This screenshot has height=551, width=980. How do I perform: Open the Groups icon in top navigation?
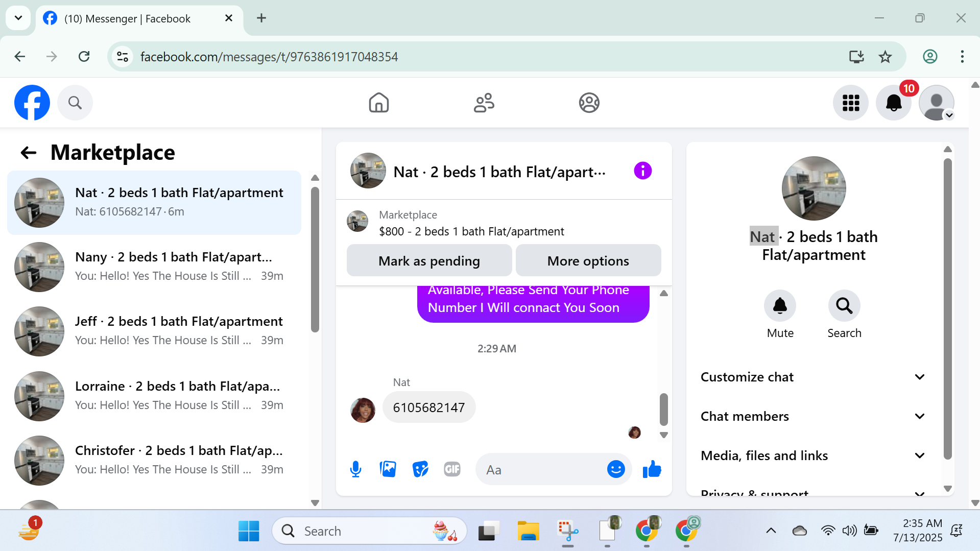pos(589,103)
